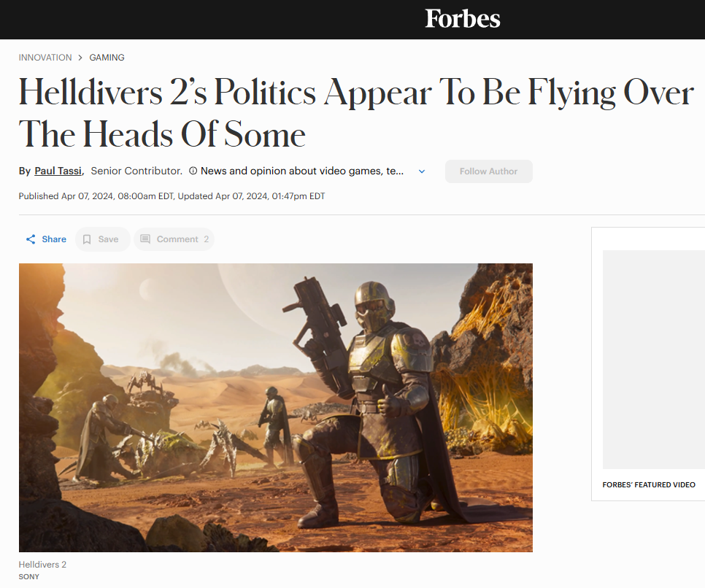
Task: Click the Forbes' Featured Video label
Action: coord(649,484)
